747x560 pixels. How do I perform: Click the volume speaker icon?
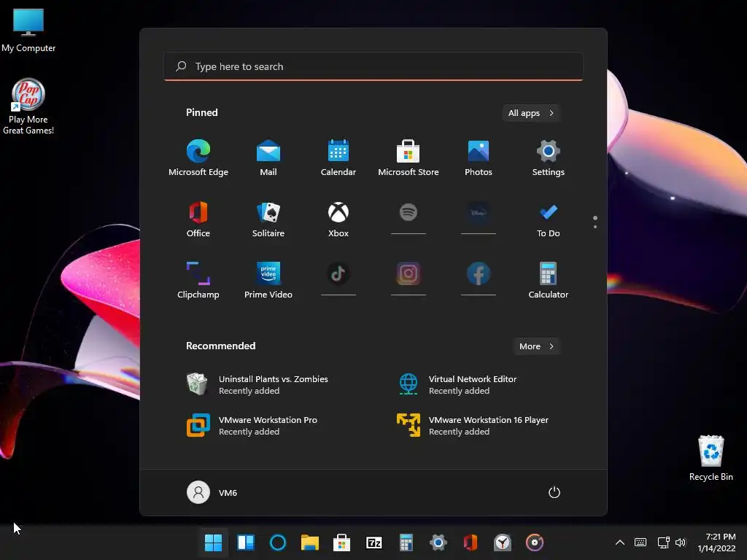tap(681, 542)
